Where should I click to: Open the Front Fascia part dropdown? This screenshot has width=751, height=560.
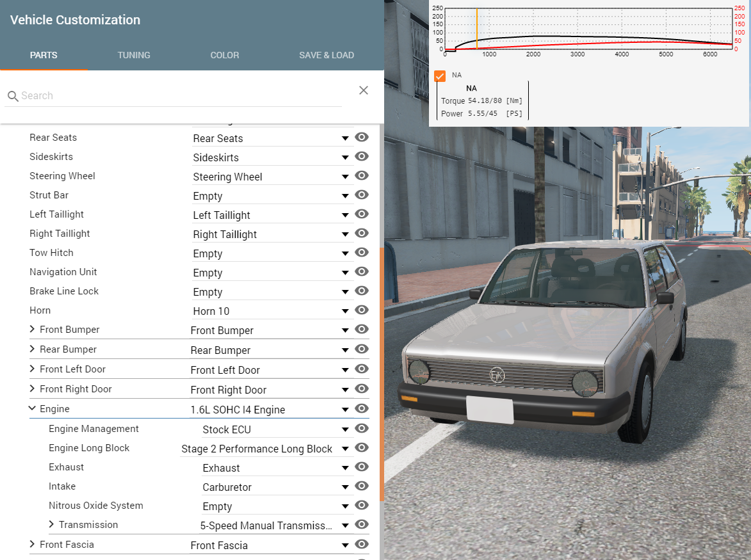point(270,545)
